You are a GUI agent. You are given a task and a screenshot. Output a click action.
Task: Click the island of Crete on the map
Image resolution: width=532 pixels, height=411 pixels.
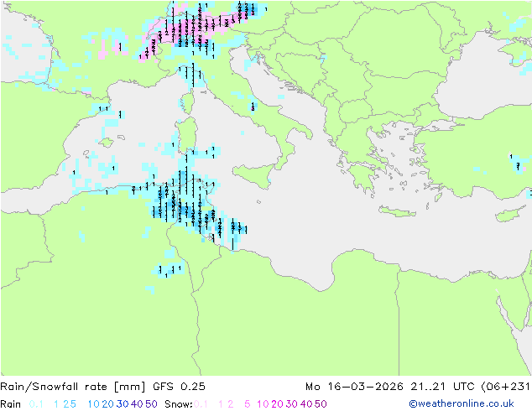pos(397,211)
